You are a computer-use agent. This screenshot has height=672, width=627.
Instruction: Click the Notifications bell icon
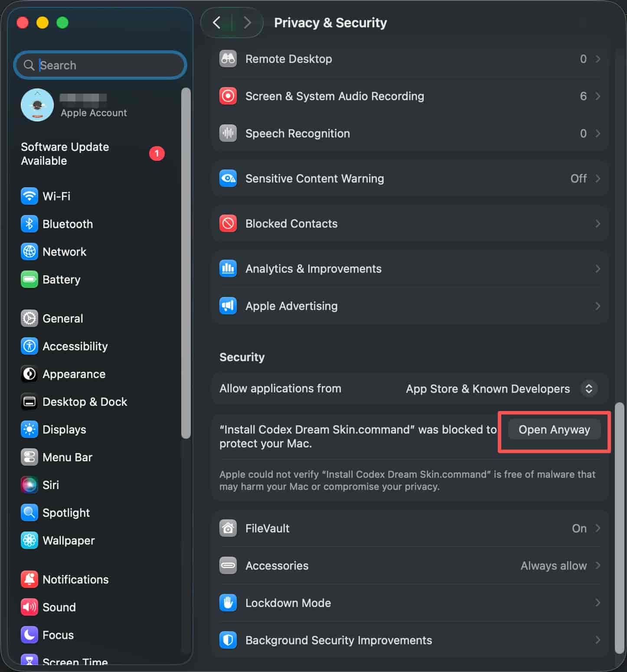pyautogui.click(x=29, y=579)
